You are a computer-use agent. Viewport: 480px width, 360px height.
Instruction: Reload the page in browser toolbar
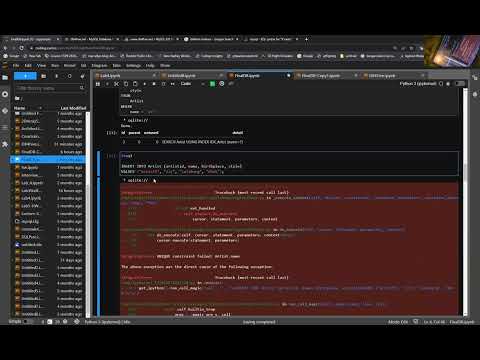tap(22, 48)
